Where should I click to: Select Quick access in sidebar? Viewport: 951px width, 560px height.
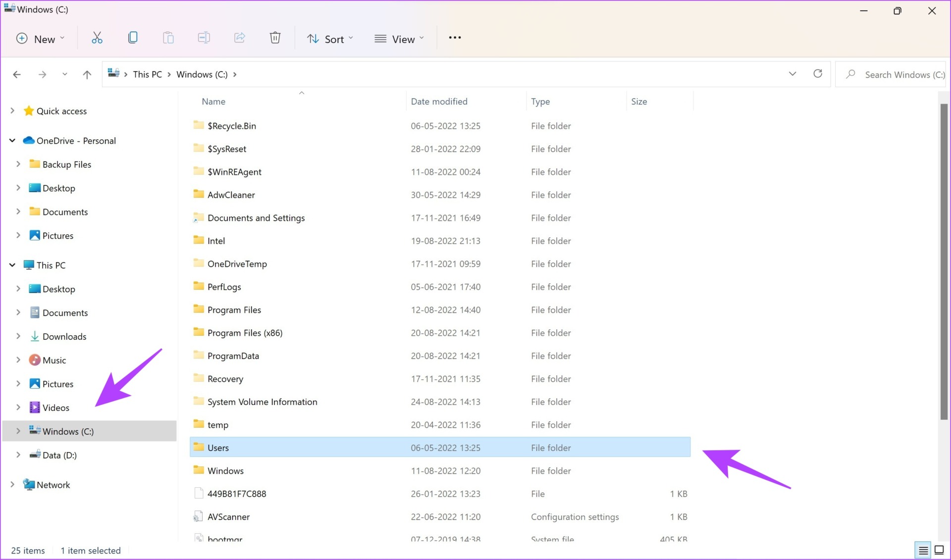click(61, 111)
